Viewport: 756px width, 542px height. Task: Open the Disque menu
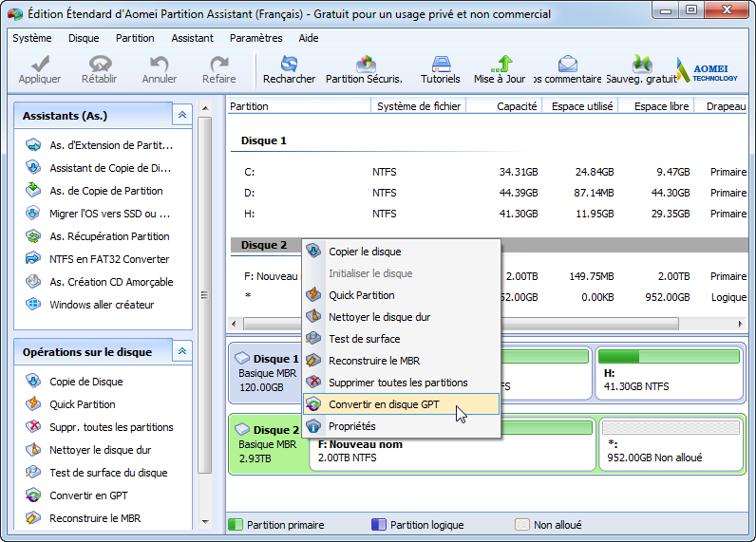(84, 38)
